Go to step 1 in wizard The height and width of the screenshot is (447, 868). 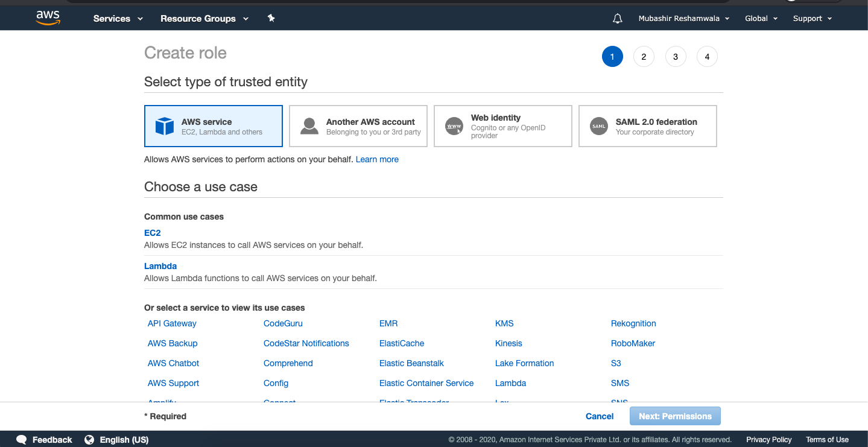pos(612,57)
